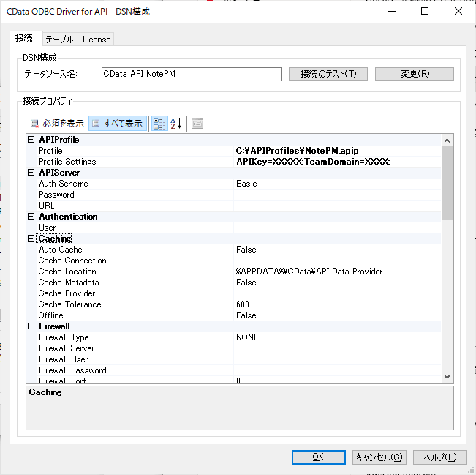Click the APIKey=XXXXX;TeamDomain=XXXX; value
The height and width of the screenshot is (475, 476).
tap(313, 162)
